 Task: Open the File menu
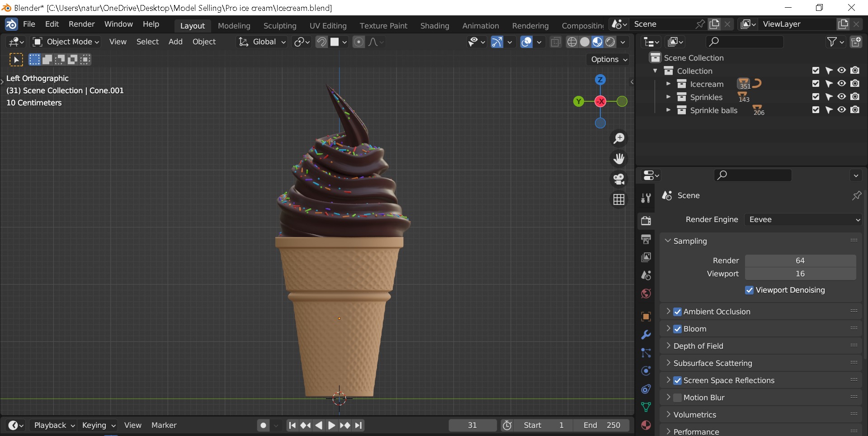pos(29,24)
